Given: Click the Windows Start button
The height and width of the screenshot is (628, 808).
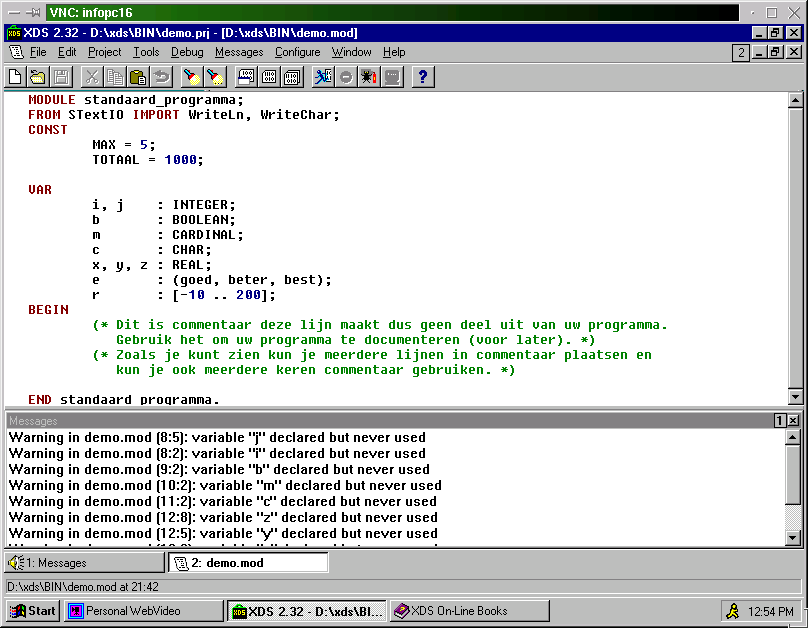Looking at the screenshot, I should click(33, 611).
